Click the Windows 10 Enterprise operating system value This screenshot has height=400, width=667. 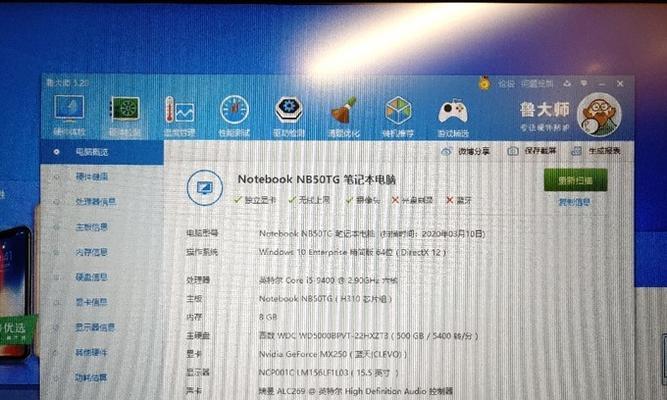click(x=353, y=252)
